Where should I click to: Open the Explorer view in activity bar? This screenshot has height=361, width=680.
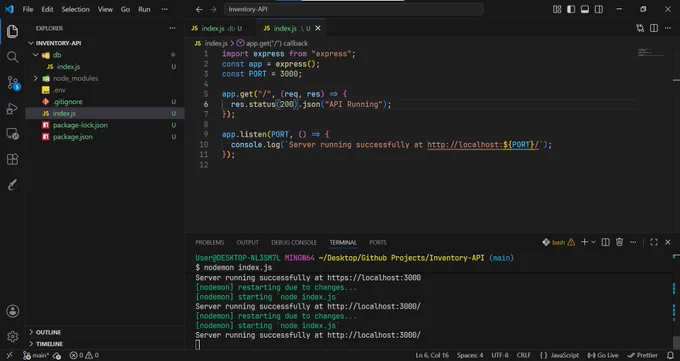click(13, 31)
